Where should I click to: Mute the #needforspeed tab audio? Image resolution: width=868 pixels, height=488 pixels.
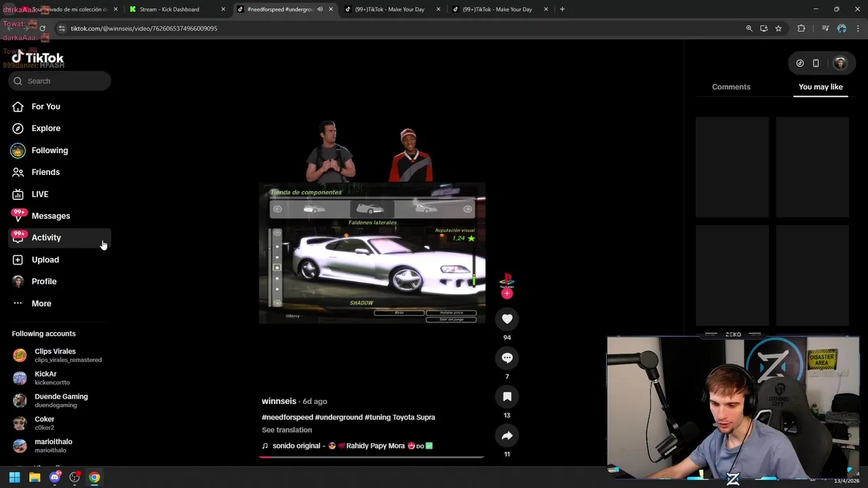tap(320, 9)
